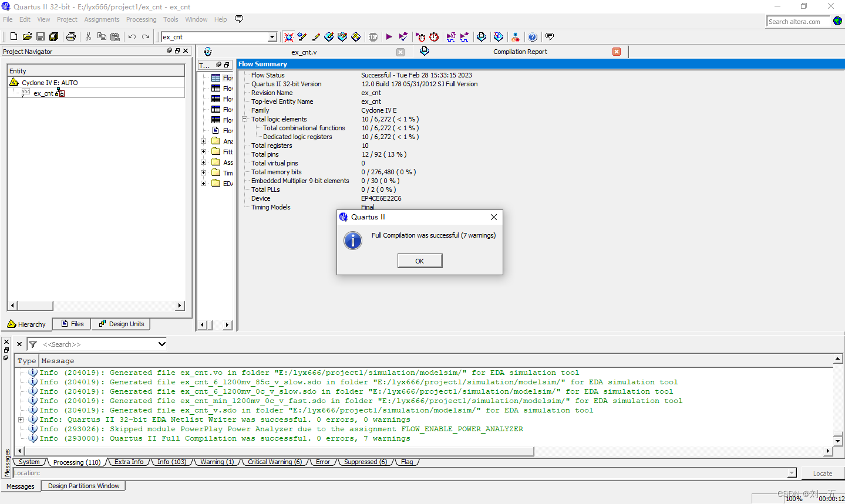Expand the EDA Netlist Writer successful message
Image resolution: width=845 pixels, height=504 pixels.
click(x=21, y=420)
